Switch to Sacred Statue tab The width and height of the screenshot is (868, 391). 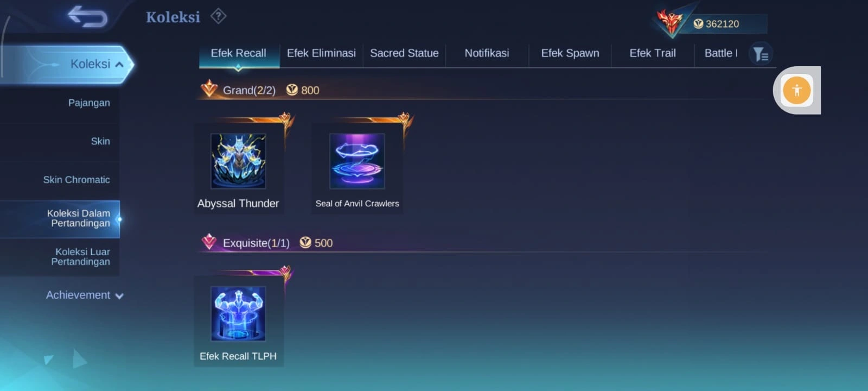(404, 53)
